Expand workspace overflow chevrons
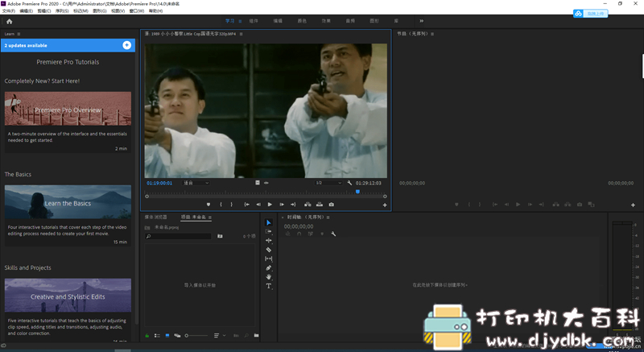This screenshot has width=644, height=352. click(x=421, y=21)
